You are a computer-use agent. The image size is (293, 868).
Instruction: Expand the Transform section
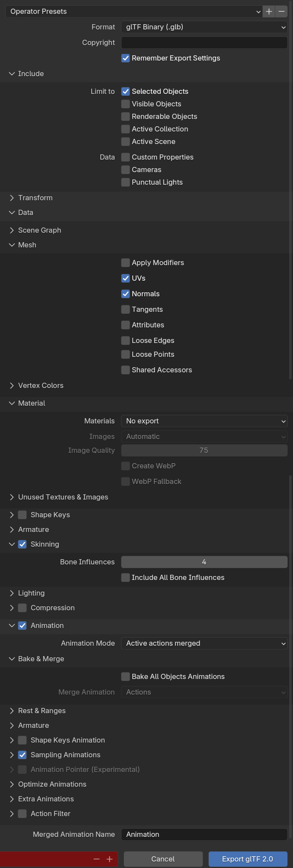click(x=12, y=198)
